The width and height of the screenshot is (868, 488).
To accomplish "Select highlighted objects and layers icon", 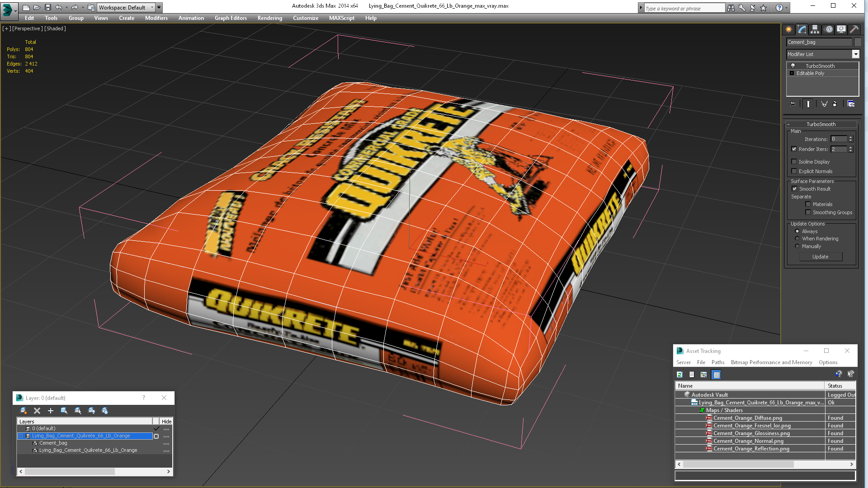I will point(64,411).
